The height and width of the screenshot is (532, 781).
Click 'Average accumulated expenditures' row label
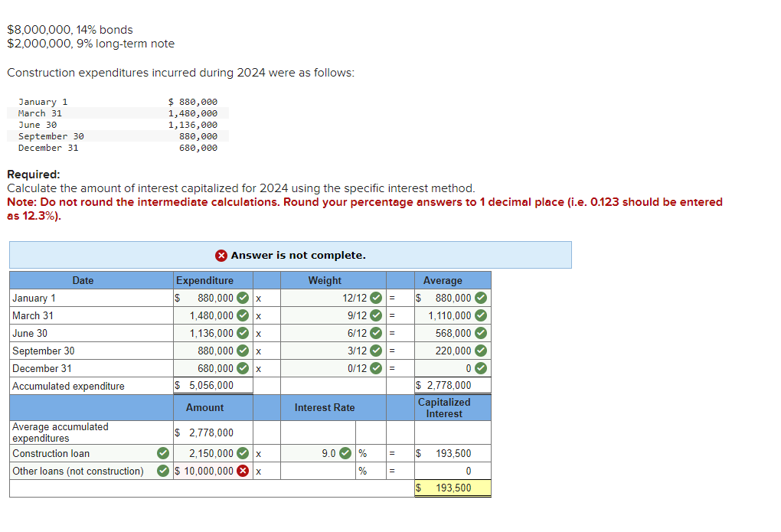point(60,432)
